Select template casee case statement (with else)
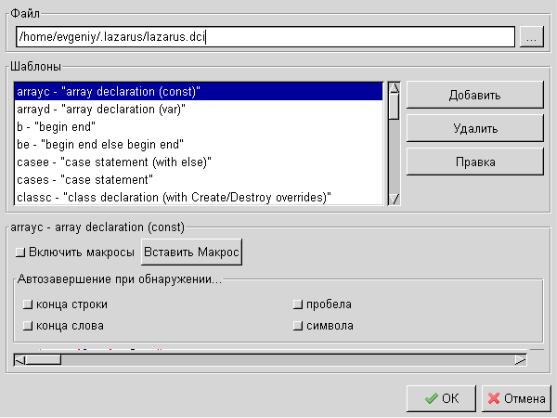The image size is (557, 418). pos(198,162)
